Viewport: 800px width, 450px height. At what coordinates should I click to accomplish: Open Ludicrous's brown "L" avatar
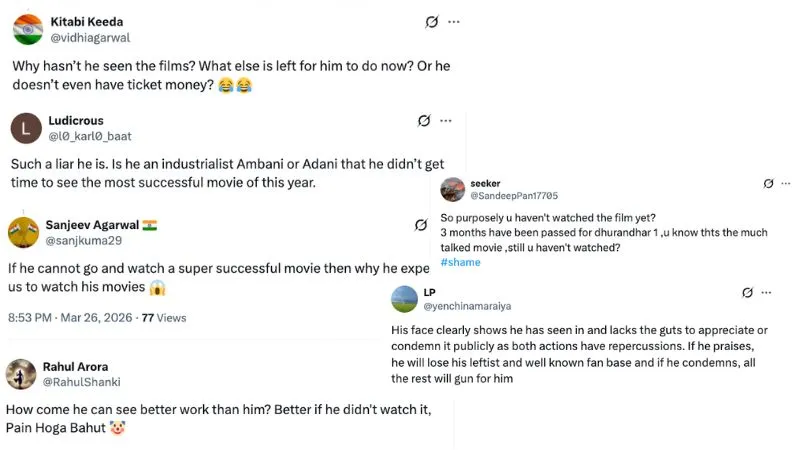coord(25,128)
